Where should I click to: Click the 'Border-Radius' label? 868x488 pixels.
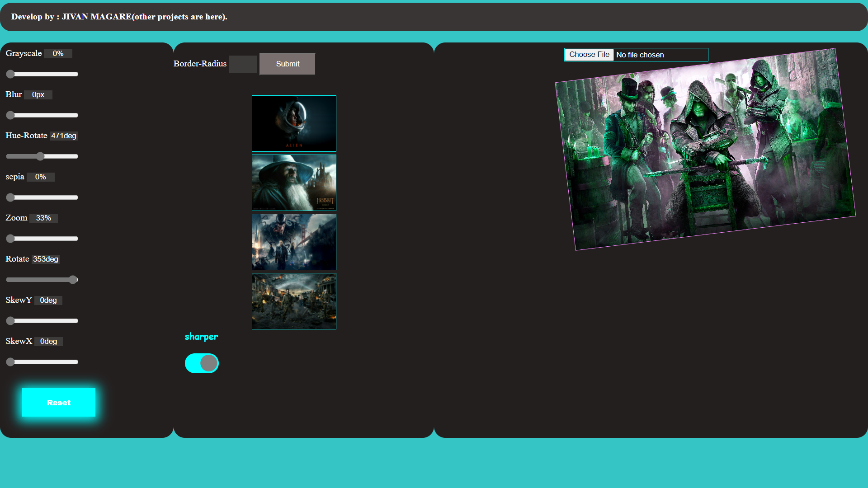coord(200,64)
